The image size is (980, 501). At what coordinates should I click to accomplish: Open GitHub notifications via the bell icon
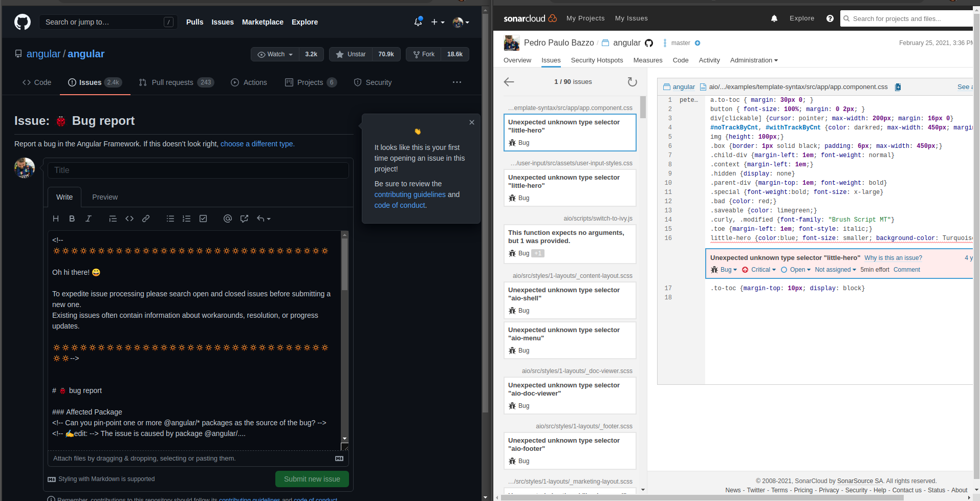pyautogui.click(x=418, y=22)
